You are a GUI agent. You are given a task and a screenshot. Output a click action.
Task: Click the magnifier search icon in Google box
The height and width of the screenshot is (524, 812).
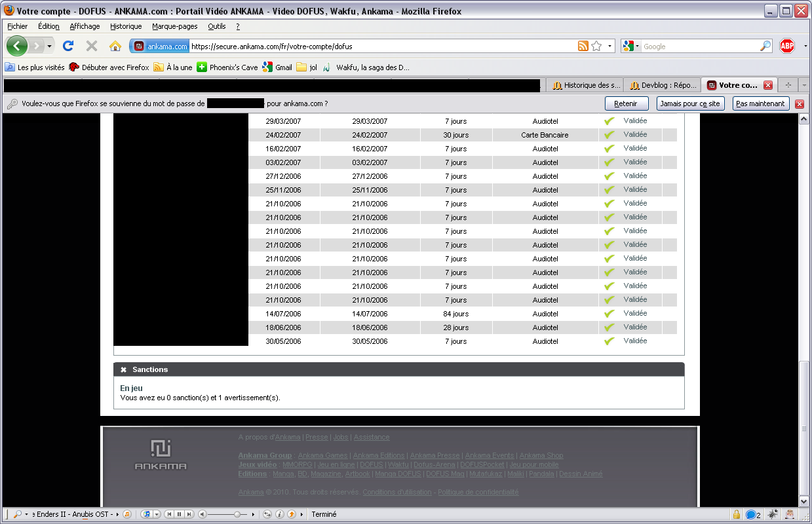pyautogui.click(x=765, y=46)
